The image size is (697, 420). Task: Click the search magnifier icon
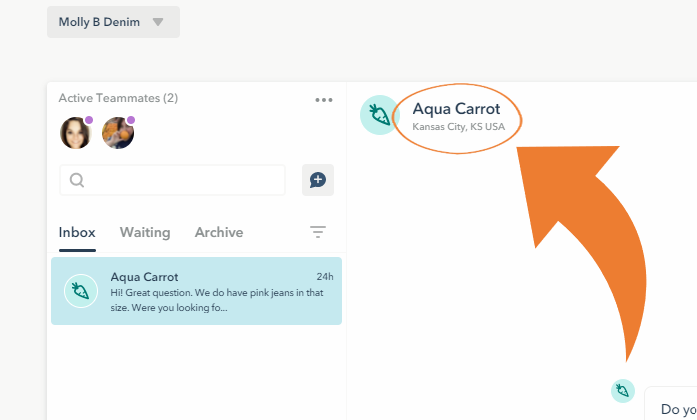coord(76,180)
